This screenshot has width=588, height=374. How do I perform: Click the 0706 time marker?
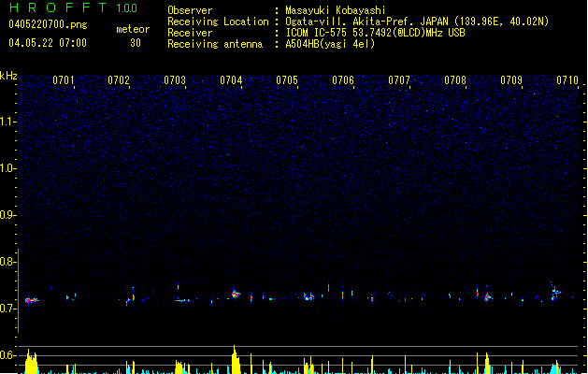tap(343, 80)
